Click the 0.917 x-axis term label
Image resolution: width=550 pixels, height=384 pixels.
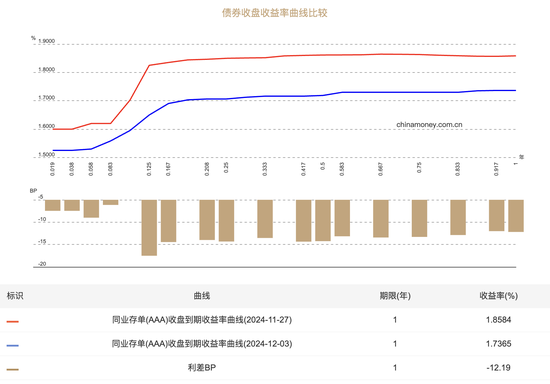point(496,169)
